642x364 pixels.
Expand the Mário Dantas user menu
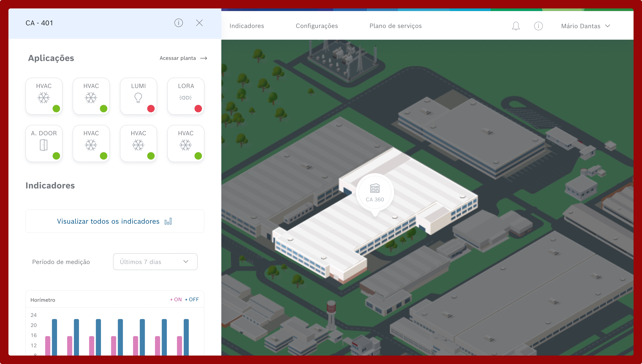(x=586, y=26)
